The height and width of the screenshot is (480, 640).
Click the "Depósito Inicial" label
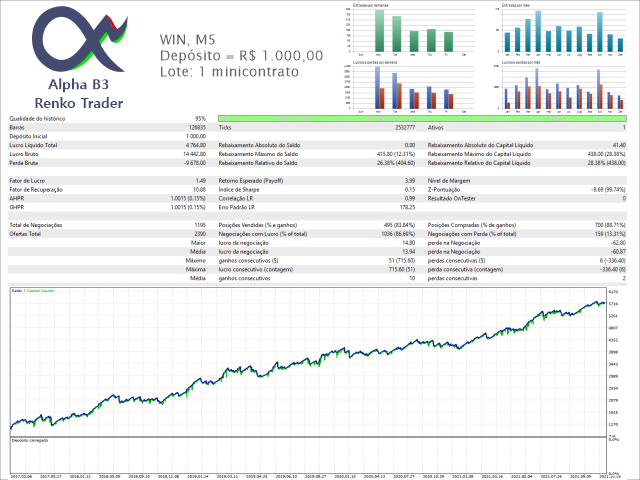[28, 136]
